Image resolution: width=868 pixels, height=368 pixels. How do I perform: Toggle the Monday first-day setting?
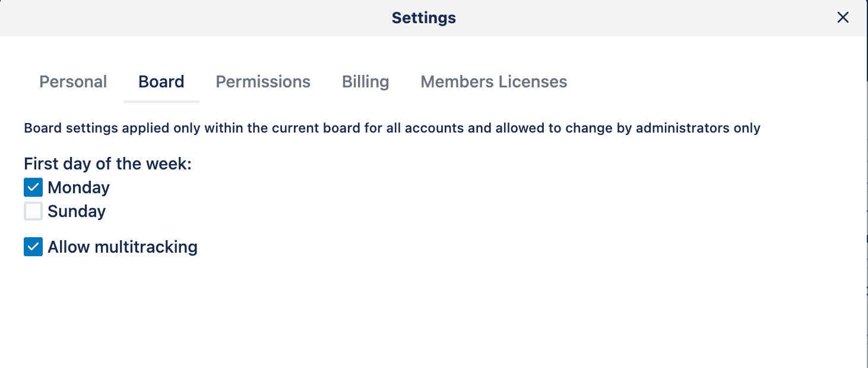(33, 187)
